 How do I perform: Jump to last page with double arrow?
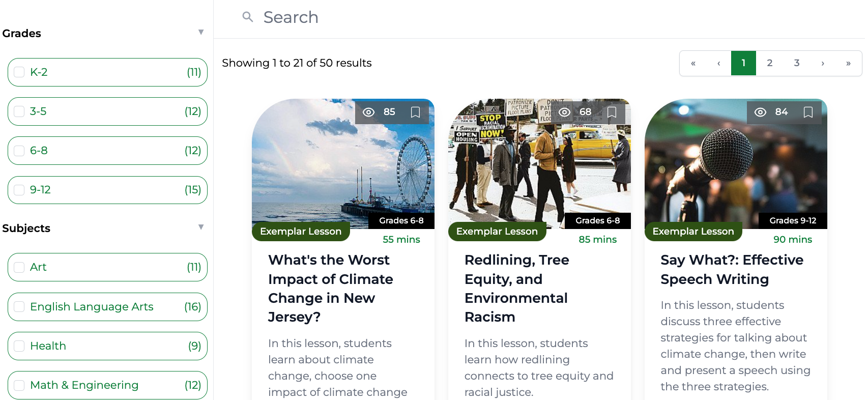point(848,63)
